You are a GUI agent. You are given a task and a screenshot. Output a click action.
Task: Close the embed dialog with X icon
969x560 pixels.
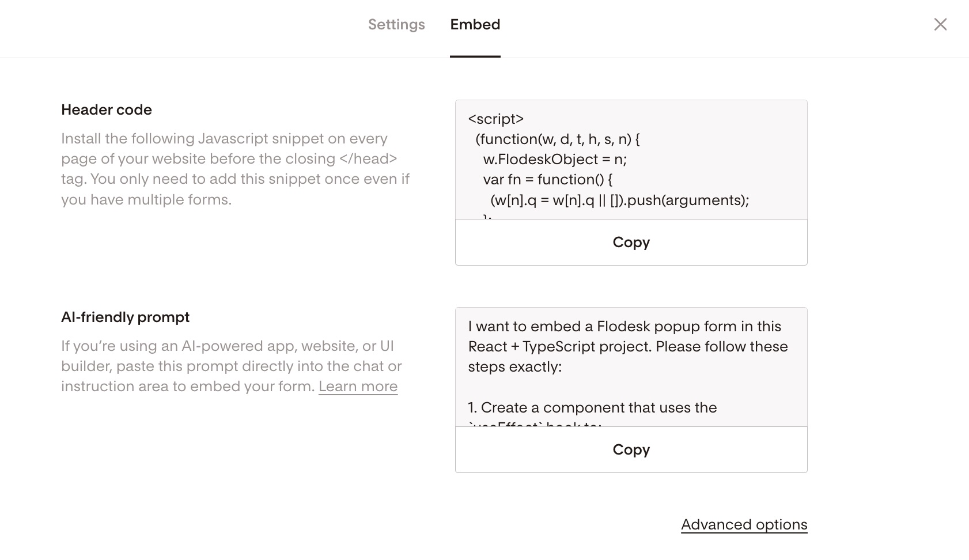940,24
